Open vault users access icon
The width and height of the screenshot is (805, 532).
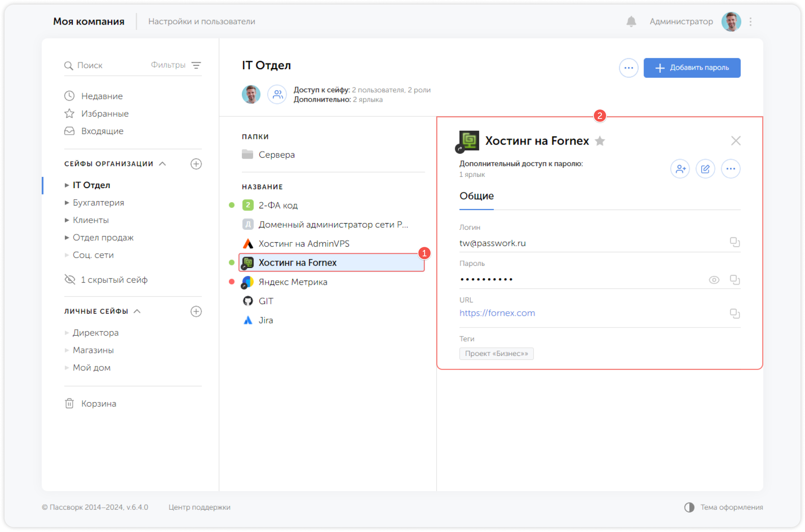[277, 94]
